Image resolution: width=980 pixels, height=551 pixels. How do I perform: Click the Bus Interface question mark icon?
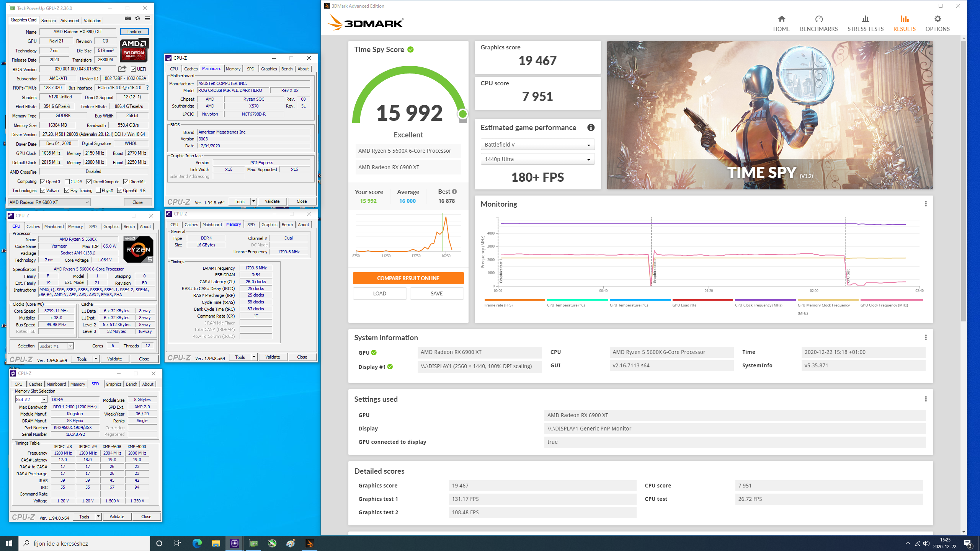(x=147, y=88)
